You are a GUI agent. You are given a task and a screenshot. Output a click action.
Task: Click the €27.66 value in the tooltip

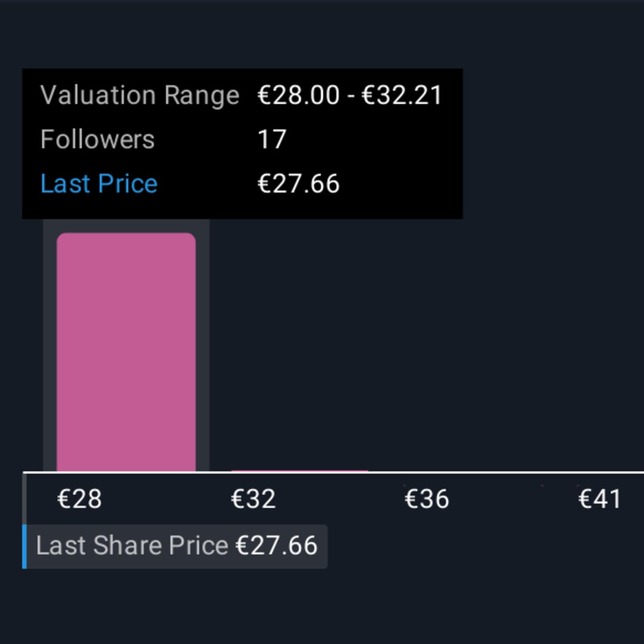point(298,184)
